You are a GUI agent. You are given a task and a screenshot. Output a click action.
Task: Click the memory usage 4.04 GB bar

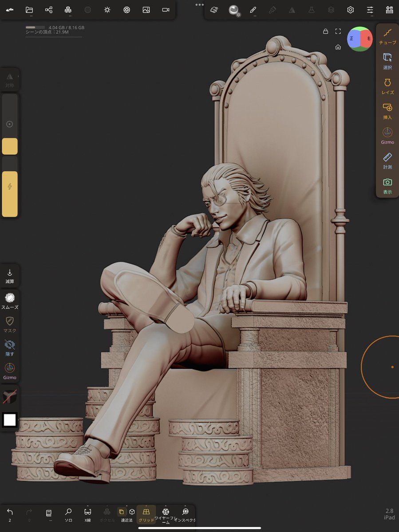(x=55, y=27)
